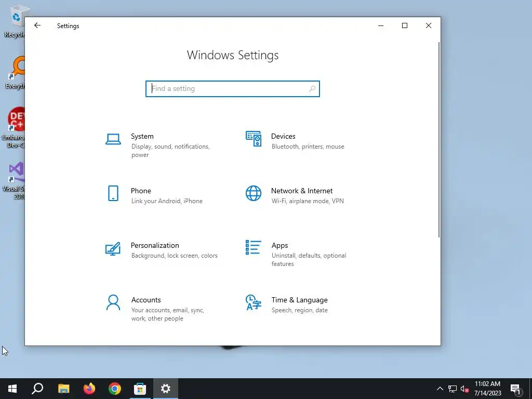Click the Time & Language title
The width and height of the screenshot is (532, 399).
[299, 300]
